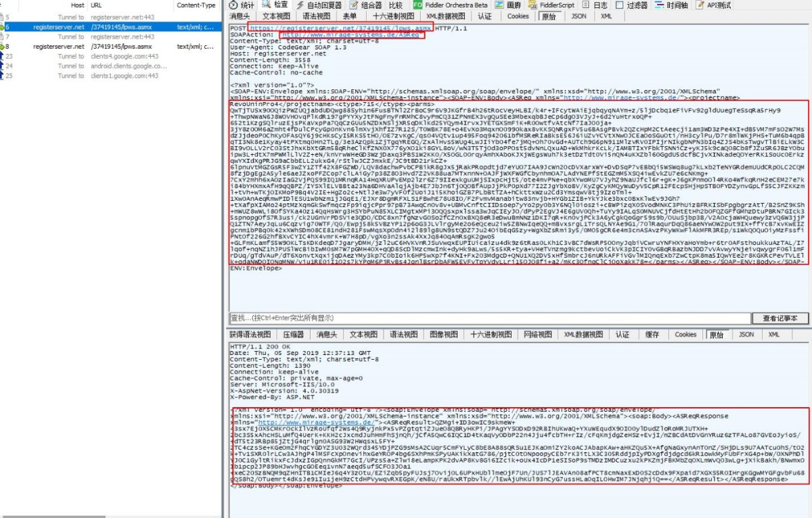Select request 文本视图 text view tab
This screenshot has width=812, height=518.
tap(276, 16)
